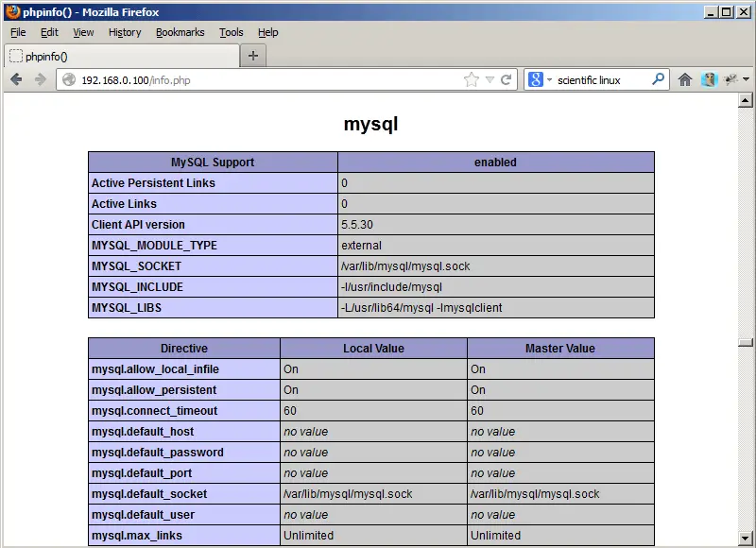Click the Active Persistent Links label
The image size is (756, 548).
tap(213, 183)
